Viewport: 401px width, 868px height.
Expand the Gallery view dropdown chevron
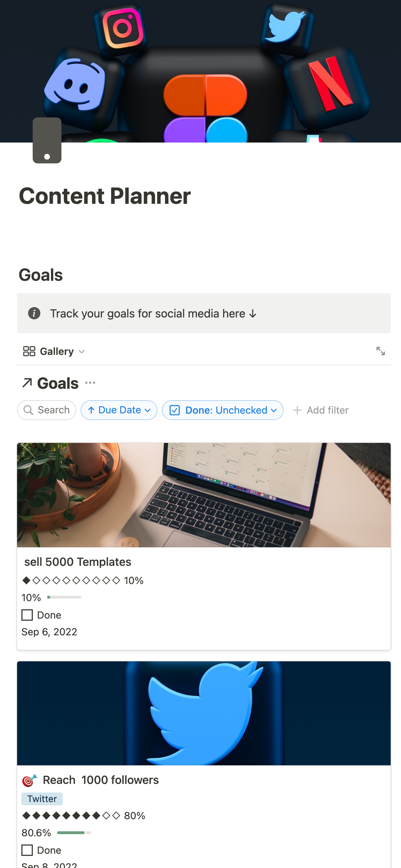pos(82,352)
